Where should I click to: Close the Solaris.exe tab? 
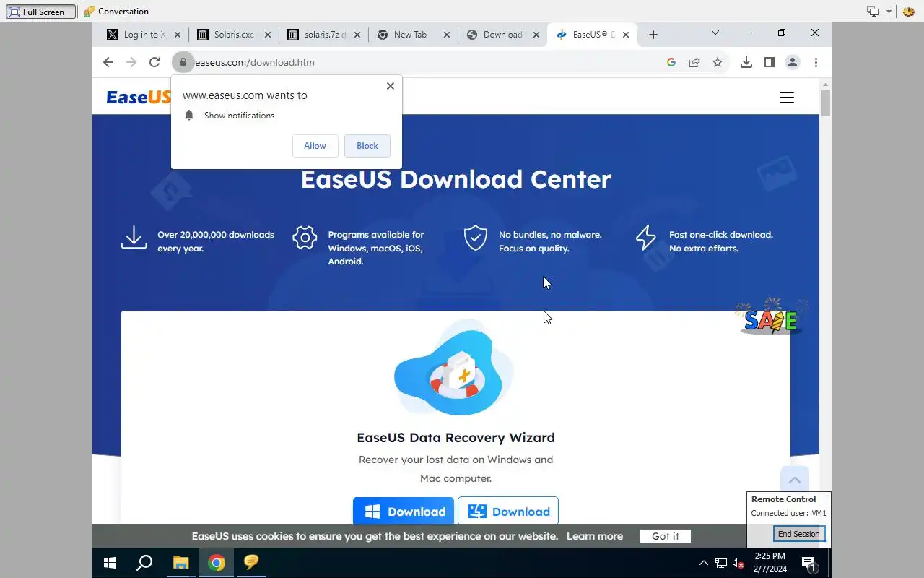[268, 35]
